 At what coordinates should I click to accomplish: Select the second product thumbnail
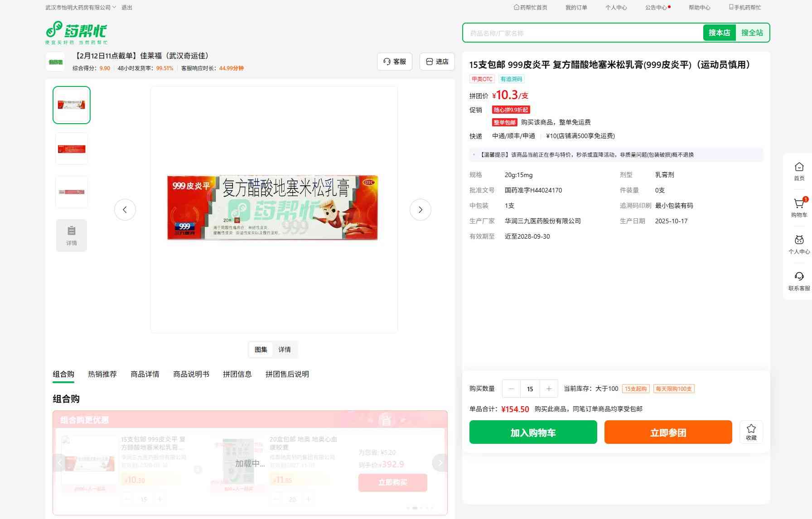click(x=72, y=149)
